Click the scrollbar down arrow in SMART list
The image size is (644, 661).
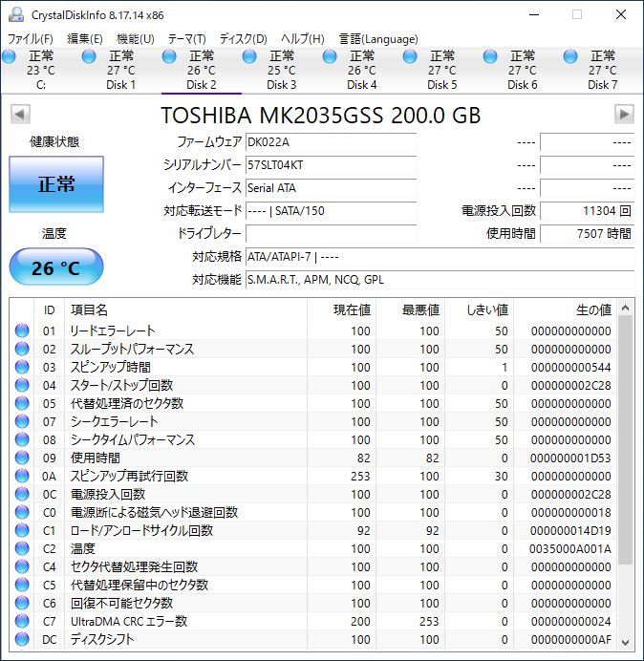tap(626, 643)
